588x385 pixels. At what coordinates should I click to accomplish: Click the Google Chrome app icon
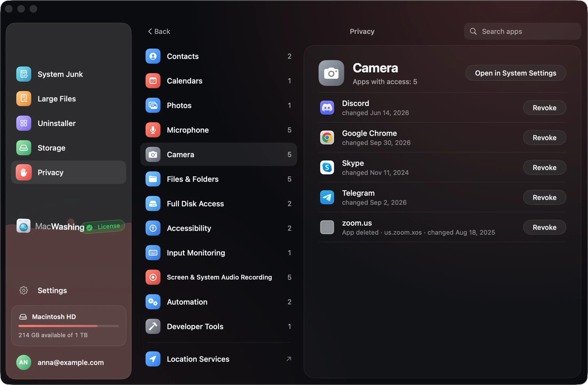coord(327,137)
